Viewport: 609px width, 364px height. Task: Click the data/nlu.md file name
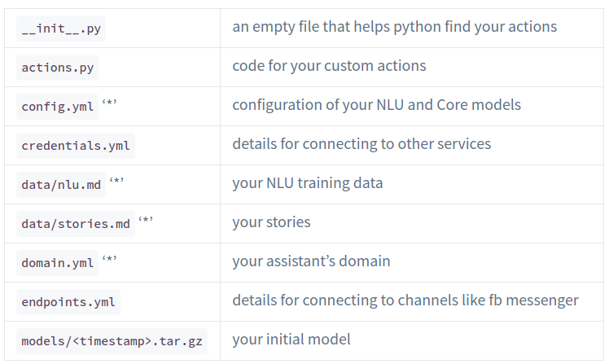(x=61, y=185)
